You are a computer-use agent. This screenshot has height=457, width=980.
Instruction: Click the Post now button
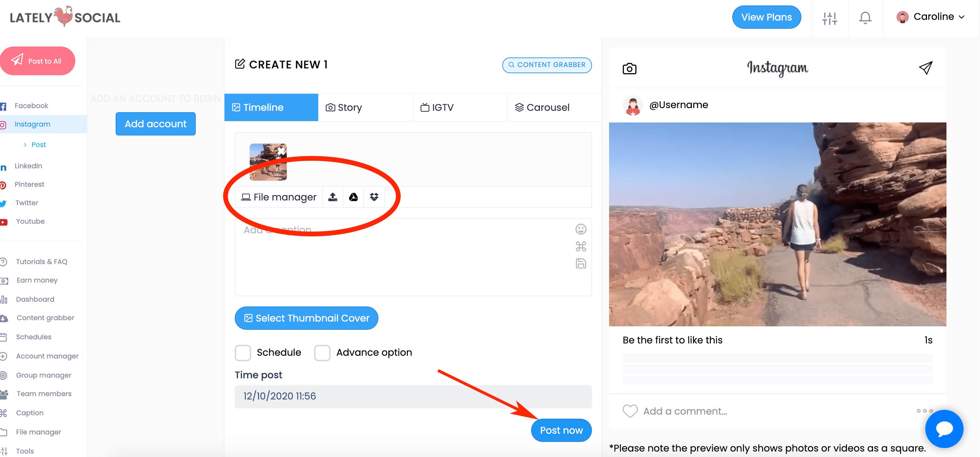coord(561,430)
